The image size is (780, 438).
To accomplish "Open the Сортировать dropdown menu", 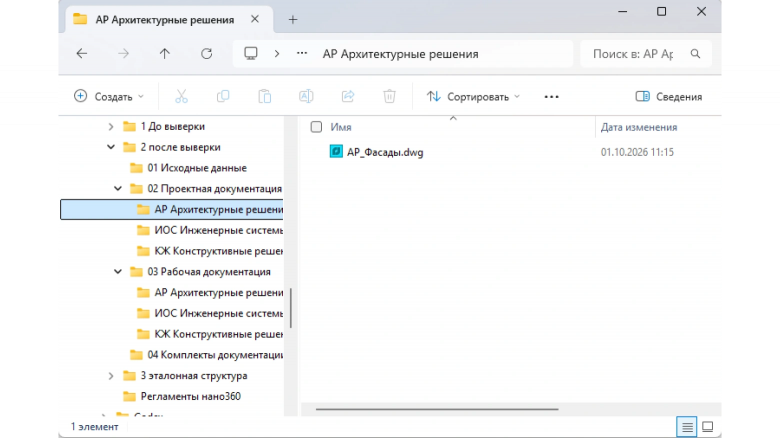I will pyautogui.click(x=473, y=97).
